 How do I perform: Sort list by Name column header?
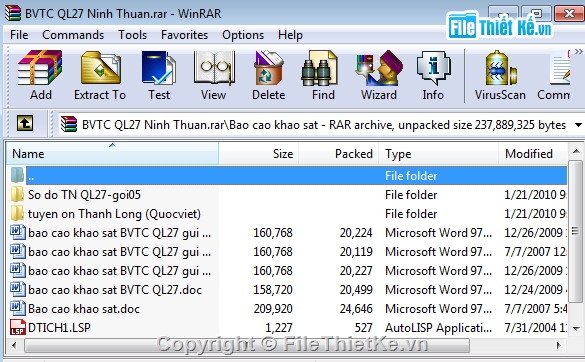click(112, 153)
